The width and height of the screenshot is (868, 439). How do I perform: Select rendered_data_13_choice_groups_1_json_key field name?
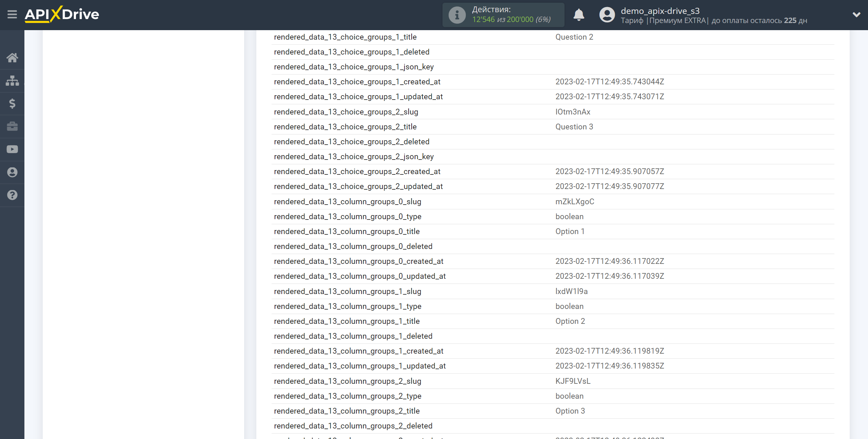point(354,67)
